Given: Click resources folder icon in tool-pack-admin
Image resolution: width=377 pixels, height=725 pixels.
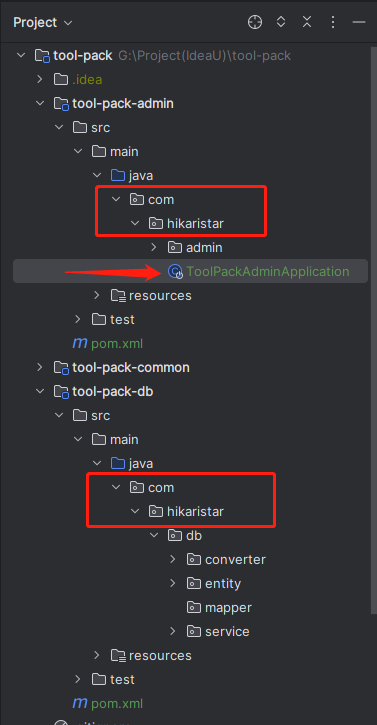Looking at the screenshot, I should (118, 295).
